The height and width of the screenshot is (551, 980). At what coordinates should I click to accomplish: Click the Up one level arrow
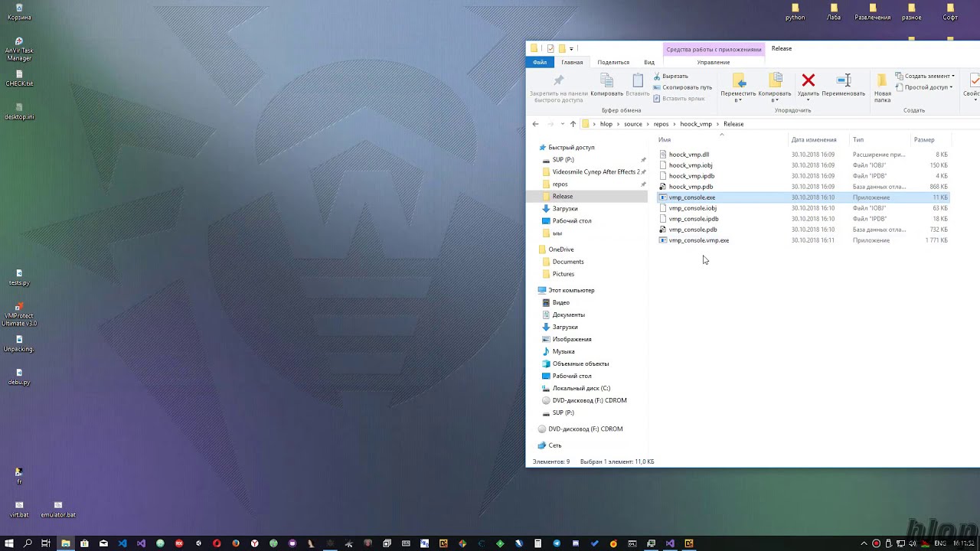coord(573,124)
